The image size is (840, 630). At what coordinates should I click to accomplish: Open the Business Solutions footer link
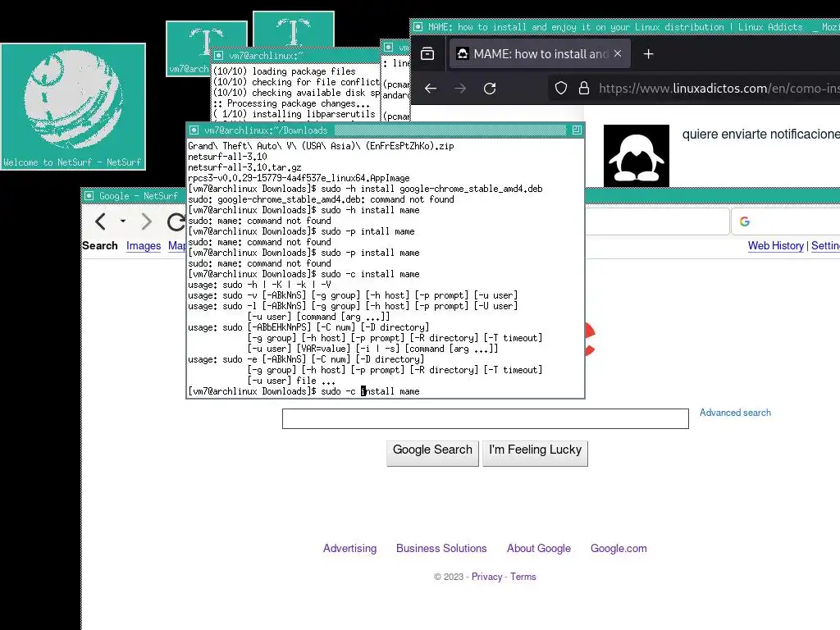click(441, 549)
